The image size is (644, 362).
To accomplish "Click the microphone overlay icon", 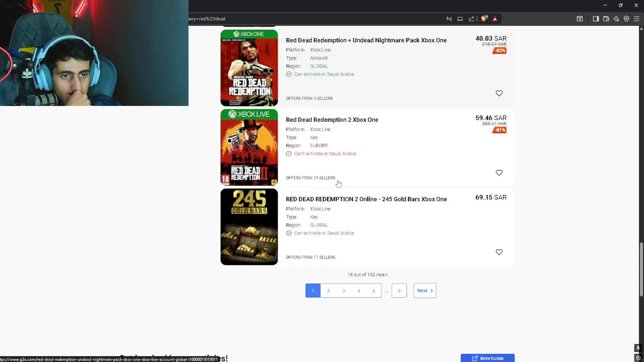I will click(x=638, y=348).
